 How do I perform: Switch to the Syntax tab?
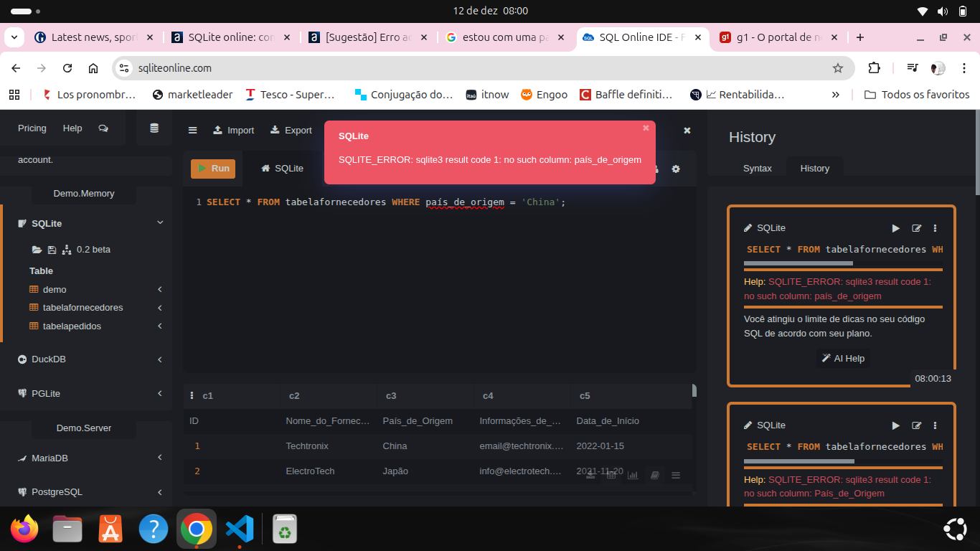tap(758, 169)
